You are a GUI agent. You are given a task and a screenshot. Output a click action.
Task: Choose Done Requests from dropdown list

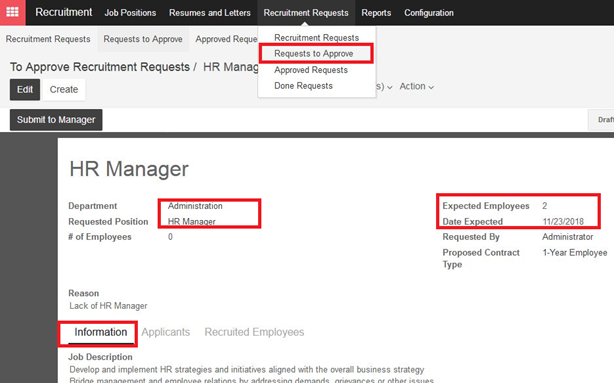303,86
